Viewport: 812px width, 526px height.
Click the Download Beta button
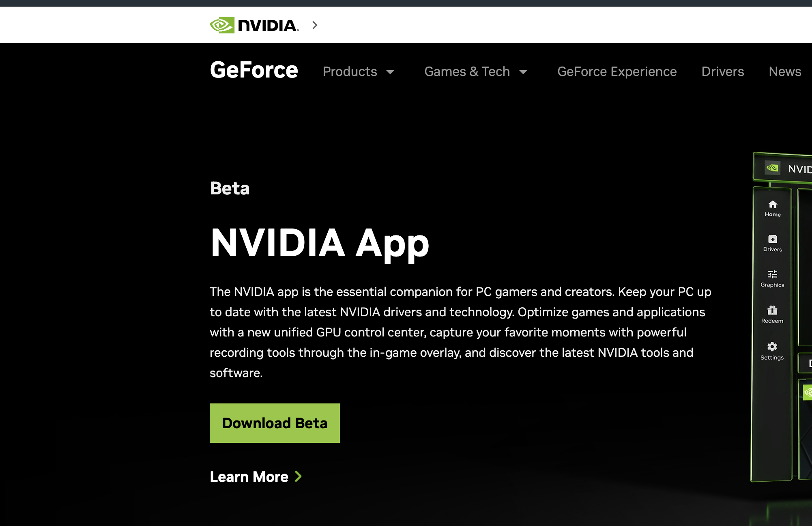point(275,423)
